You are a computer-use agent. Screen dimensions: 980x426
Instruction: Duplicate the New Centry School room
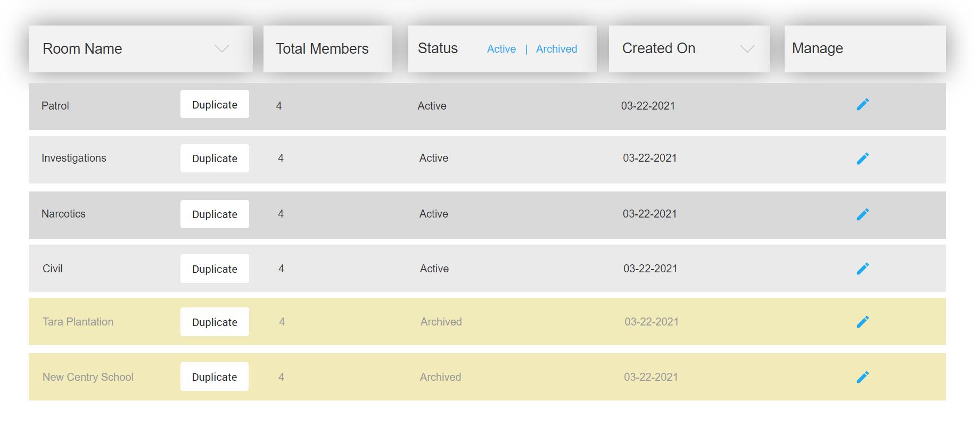tap(215, 377)
